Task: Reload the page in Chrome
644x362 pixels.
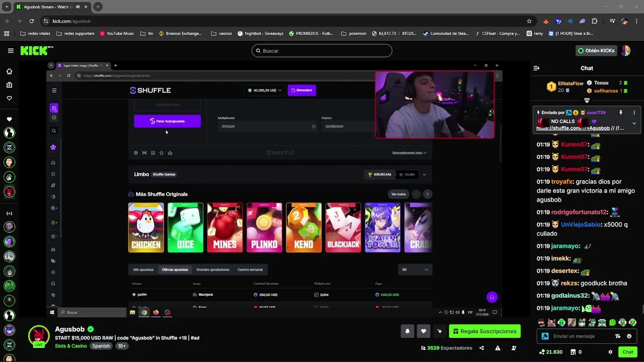Action: pos(31,21)
